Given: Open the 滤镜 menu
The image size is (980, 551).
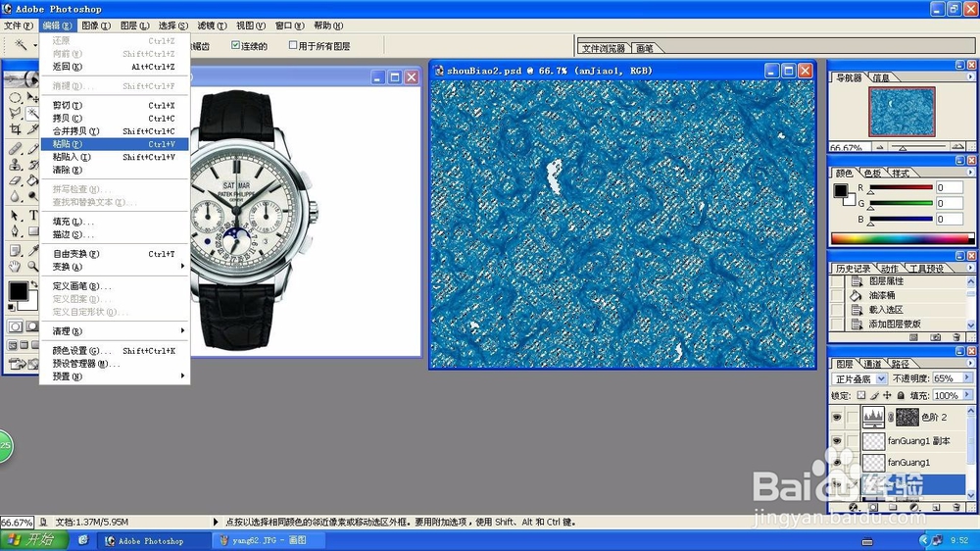Looking at the screenshot, I should pyautogui.click(x=212, y=25).
